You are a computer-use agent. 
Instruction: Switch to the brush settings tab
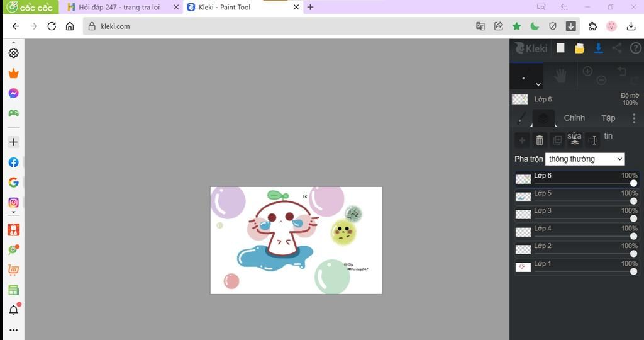(x=521, y=118)
